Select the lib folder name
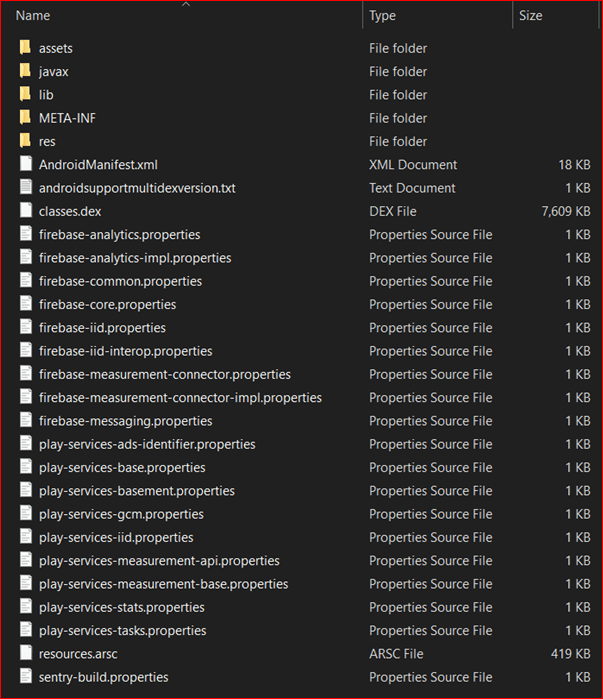 coord(46,95)
